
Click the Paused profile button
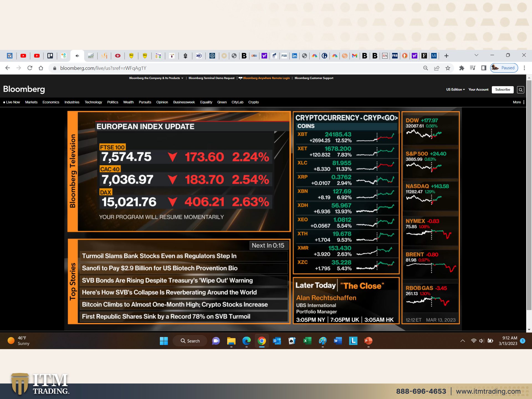504,68
